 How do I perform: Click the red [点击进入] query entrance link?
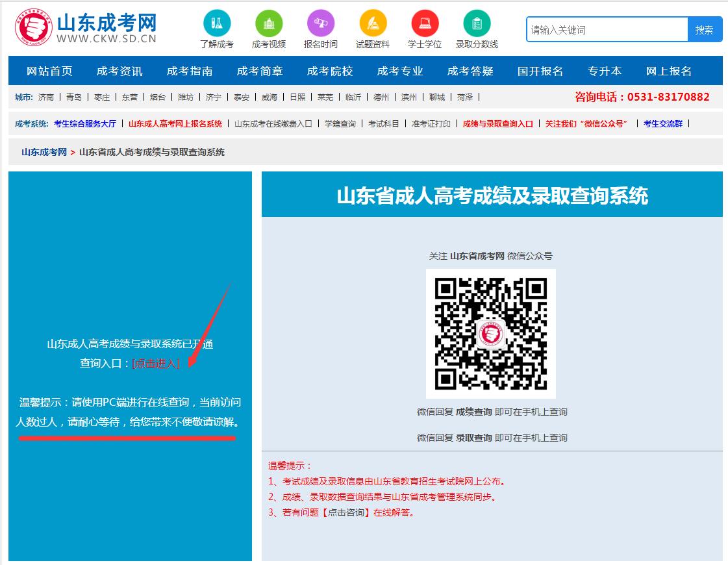pos(155,364)
